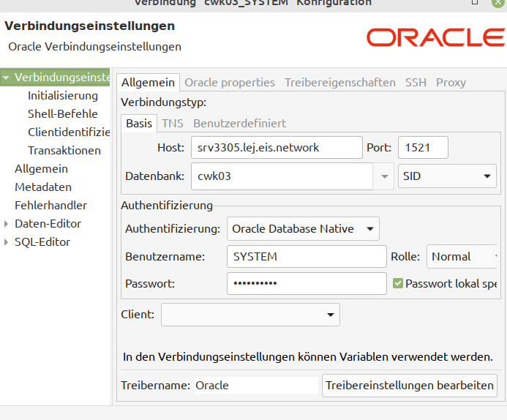
Task: Select the Benutzerdefiniert connection tab
Action: pyautogui.click(x=239, y=123)
